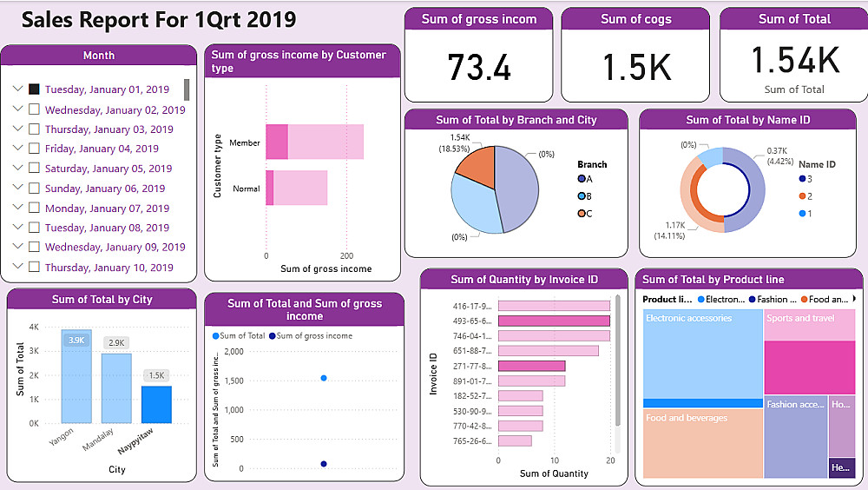The height and width of the screenshot is (490, 868).
Task: Expand Saturday, January 05, 2019 chevron
Action: point(17,168)
